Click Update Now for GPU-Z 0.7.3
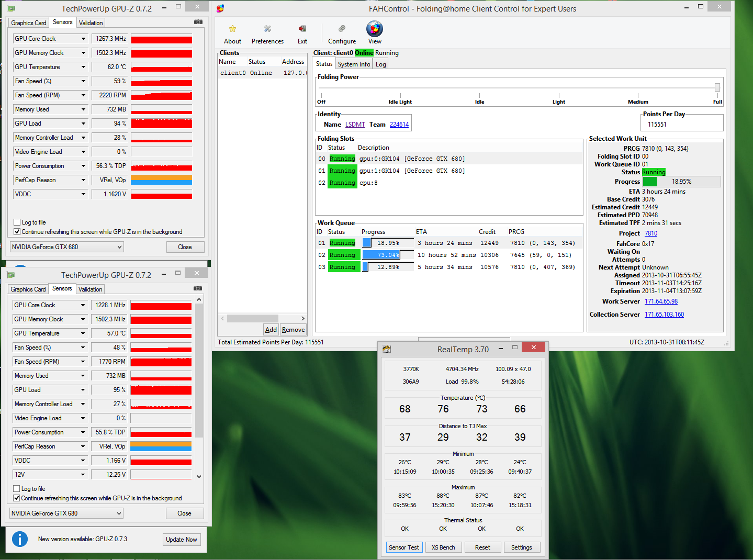This screenshot has height=560, width=753. pyautogui.click(x=182, y=540)
